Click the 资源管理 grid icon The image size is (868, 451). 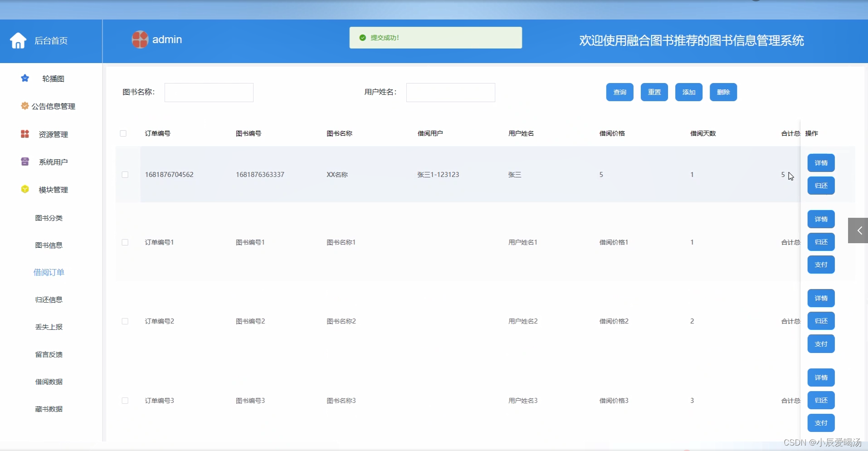pos(25,134)
